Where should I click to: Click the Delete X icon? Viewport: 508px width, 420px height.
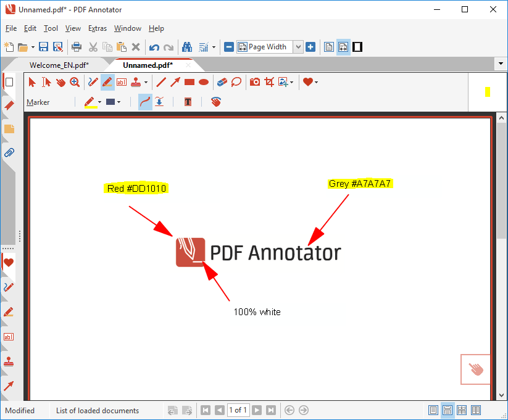[136, 47]
